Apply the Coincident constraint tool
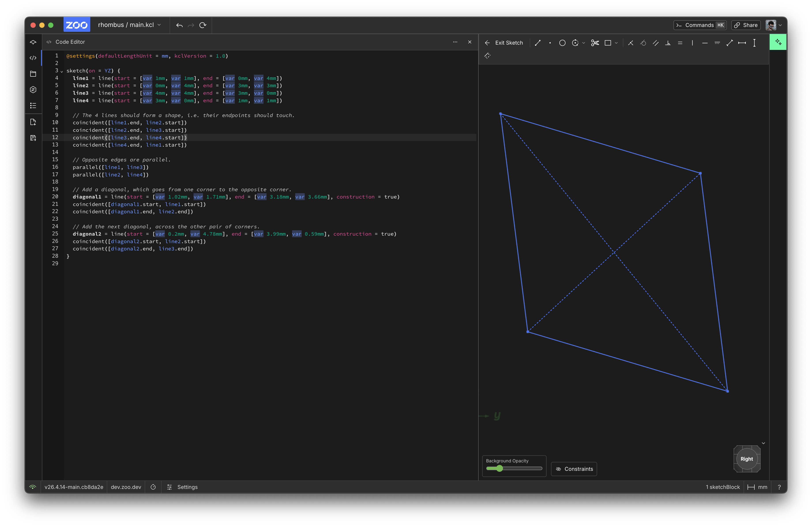The width and height of the screenshot is (812, 526). [630, 43]
